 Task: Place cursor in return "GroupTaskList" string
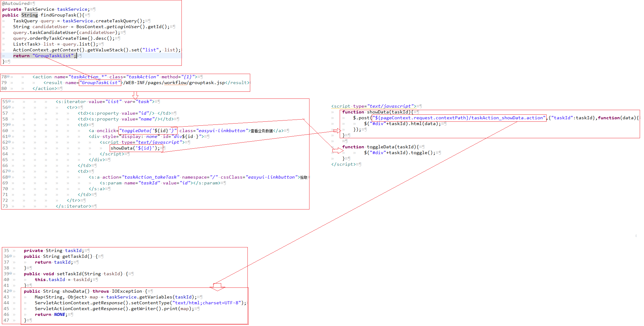53,56
